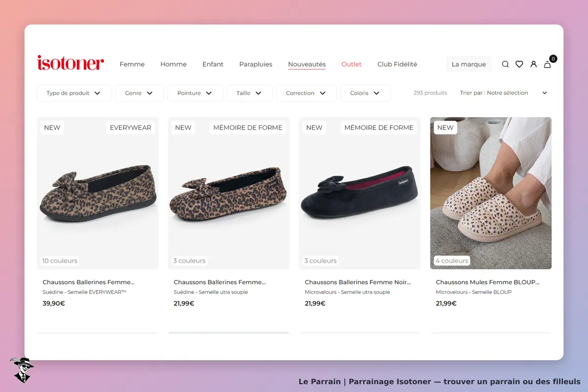Expand the Type de produit filter

[74, 93]
